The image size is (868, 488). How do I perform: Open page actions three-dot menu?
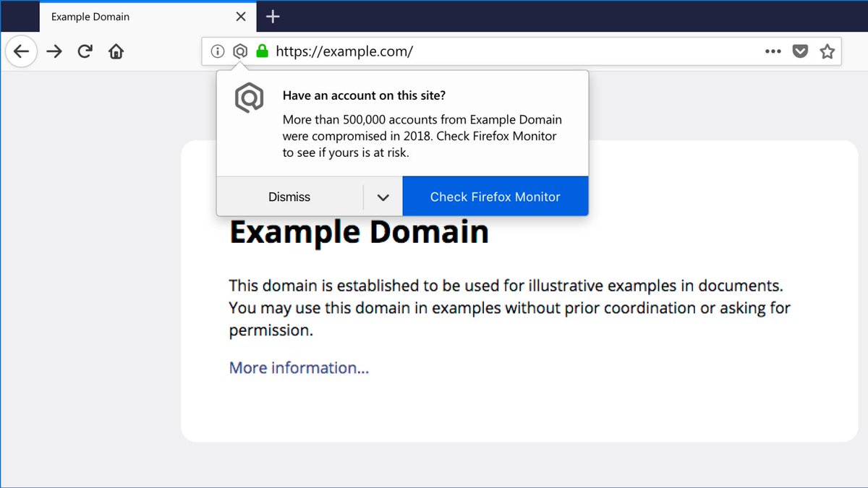(773, 51)
